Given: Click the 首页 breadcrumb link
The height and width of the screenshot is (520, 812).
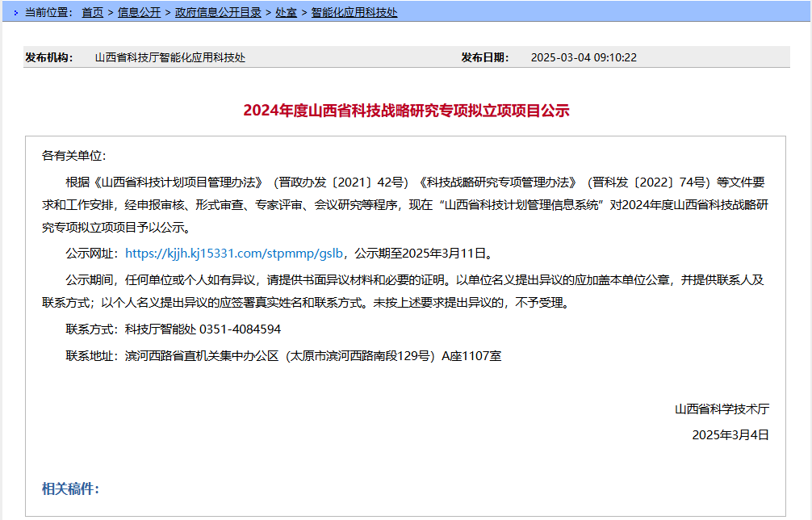Looking at the screenshot, I should [x=92, y=12].
